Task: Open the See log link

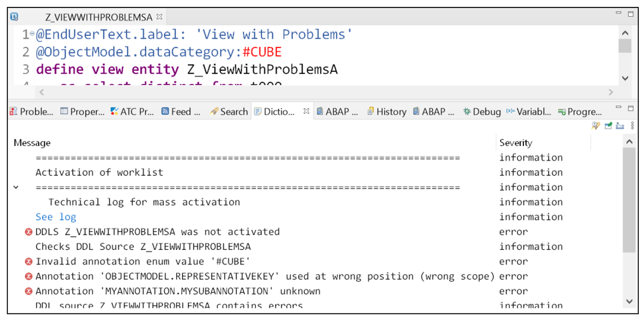Action: coord(55,217)
